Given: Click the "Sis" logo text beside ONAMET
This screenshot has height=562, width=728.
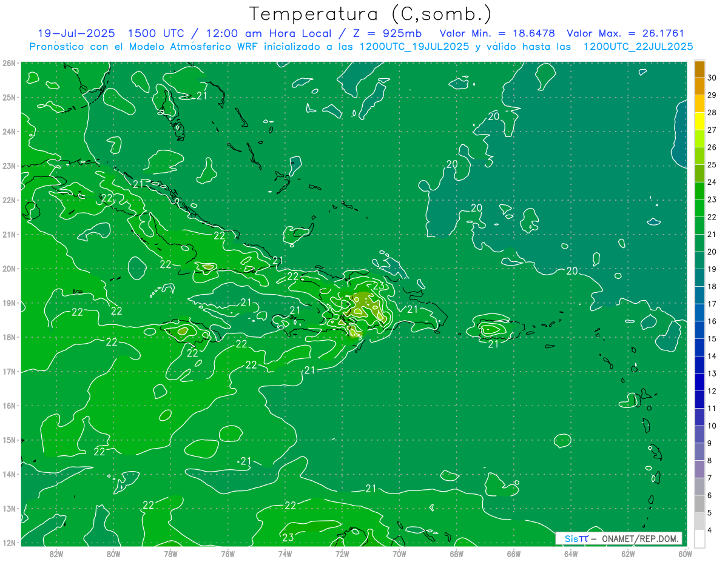Looking at the screenshot, I should point(571,538).
